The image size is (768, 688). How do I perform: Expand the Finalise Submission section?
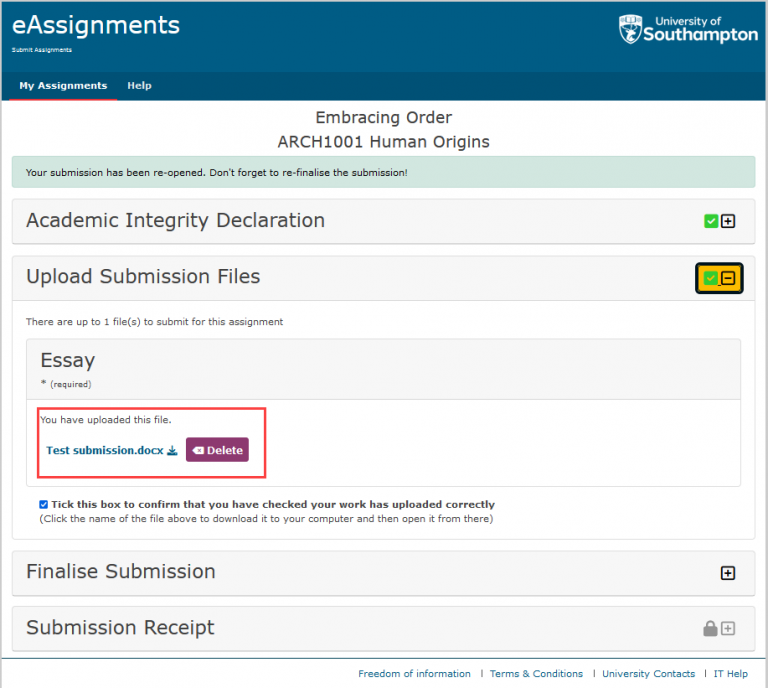pyautogui.click(x=728, y=573)
